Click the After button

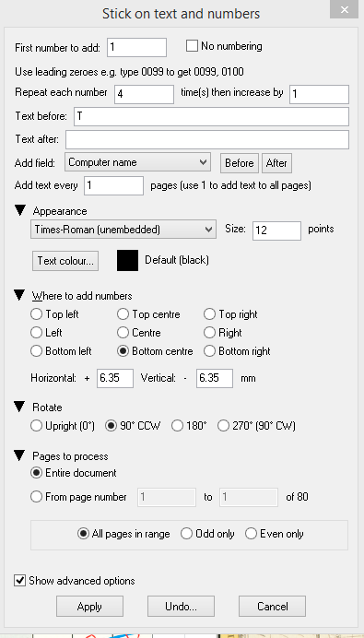276,163
